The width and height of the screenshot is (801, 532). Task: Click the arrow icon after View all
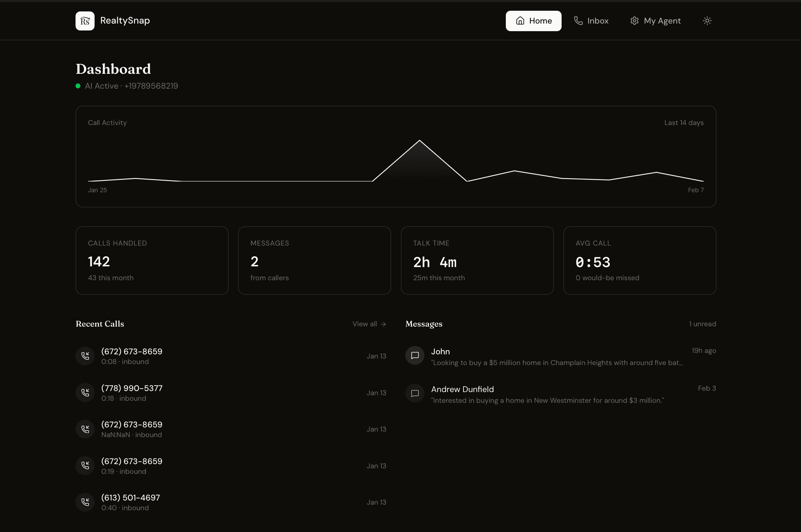[x=383, y=324]
